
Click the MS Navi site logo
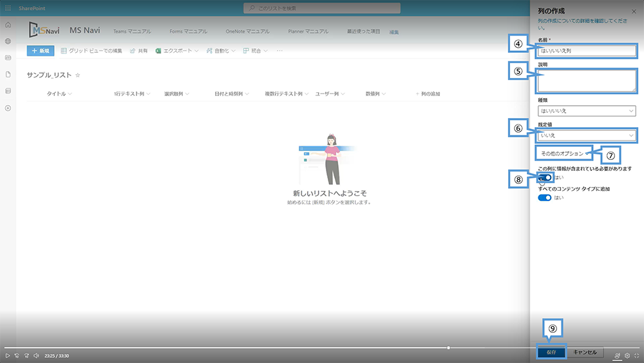44,30
